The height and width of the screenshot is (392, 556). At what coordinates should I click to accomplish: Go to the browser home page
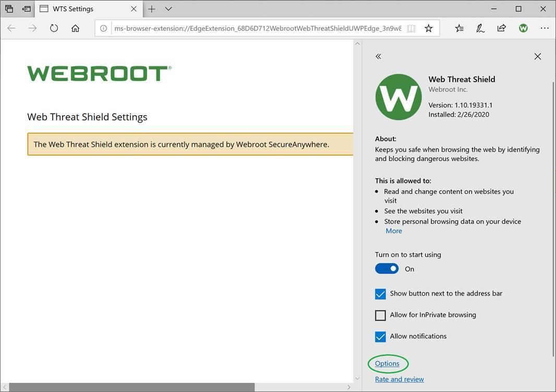[75, 28]
